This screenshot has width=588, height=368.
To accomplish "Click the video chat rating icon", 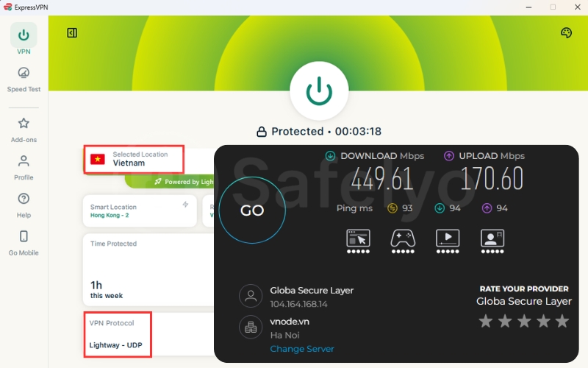I will 492,241.
